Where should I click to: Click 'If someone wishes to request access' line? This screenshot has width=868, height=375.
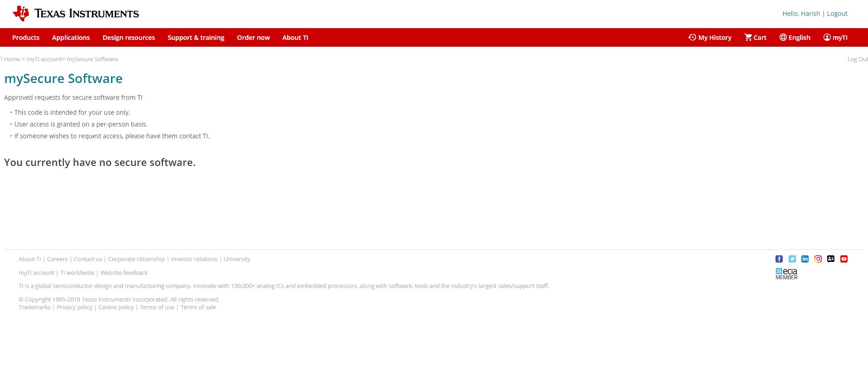(x=112, y=136)
